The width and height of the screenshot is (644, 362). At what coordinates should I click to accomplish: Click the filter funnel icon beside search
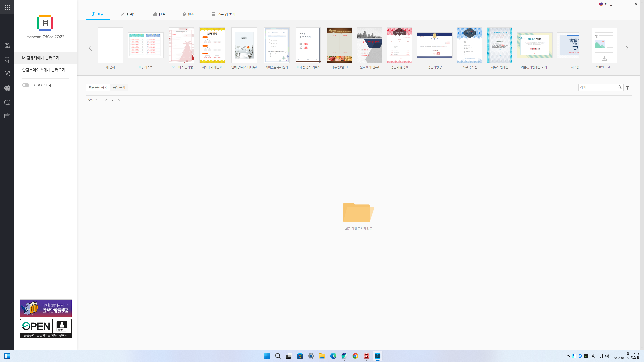[x=628, y=87]
